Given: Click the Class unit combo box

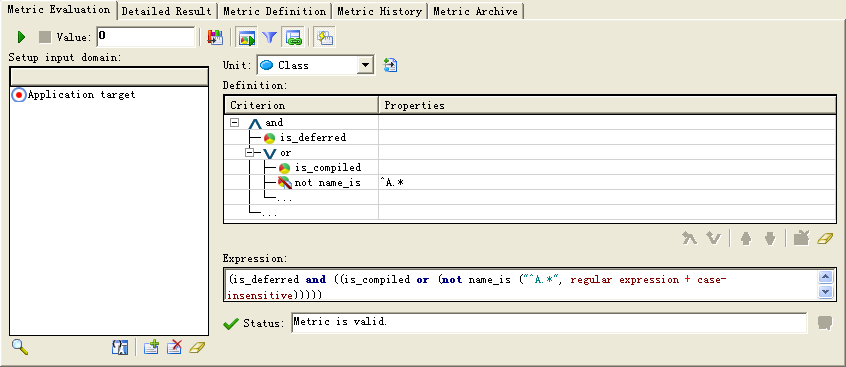Looking at the screenshot, I should pyautogui.click(x=315, y=65).
